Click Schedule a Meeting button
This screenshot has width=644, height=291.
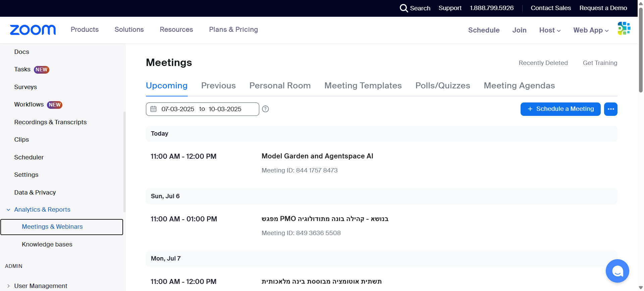[560, 109]
